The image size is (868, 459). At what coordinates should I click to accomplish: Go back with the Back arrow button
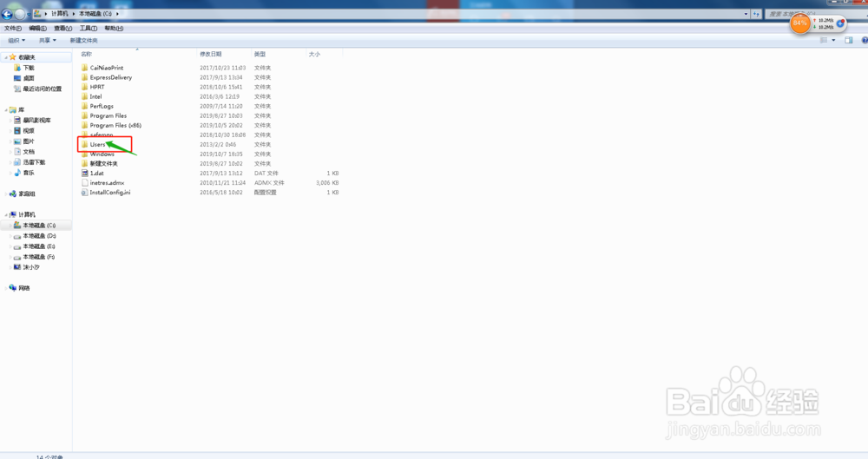(x=7, y=14)
